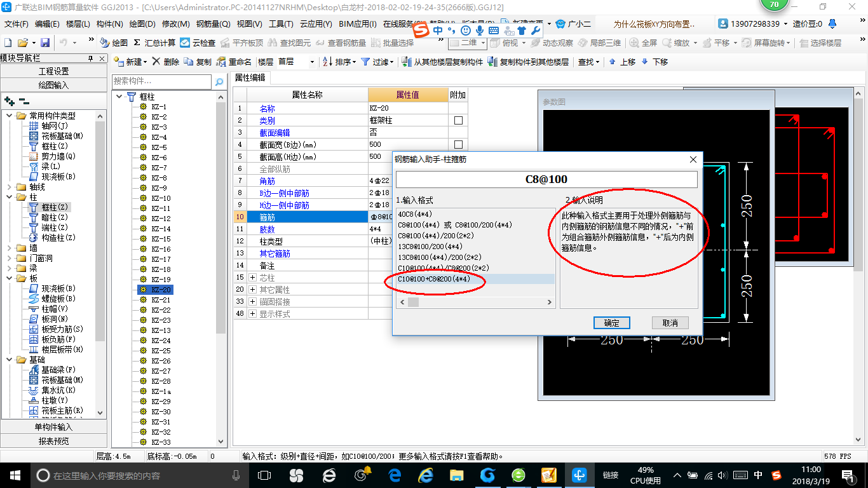The image size is (868, 488).
Task: Click the 重命名 rename icon
Action: click(x=221, y=62)
